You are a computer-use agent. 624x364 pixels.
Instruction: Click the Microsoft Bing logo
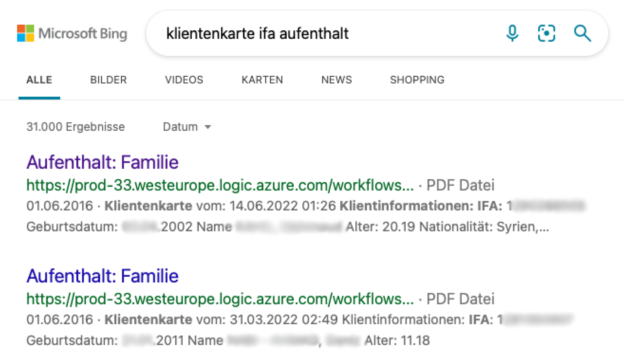[x=72, y=33]
